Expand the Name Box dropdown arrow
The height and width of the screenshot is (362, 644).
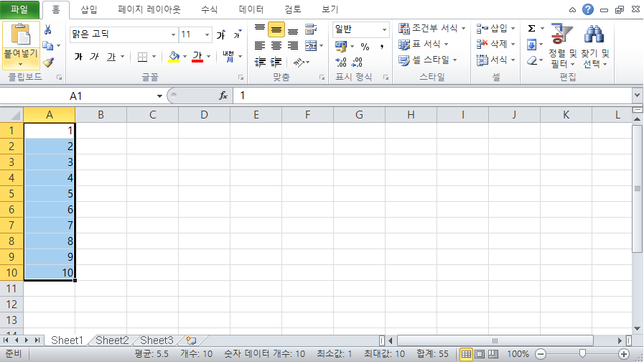pos(159,96)
